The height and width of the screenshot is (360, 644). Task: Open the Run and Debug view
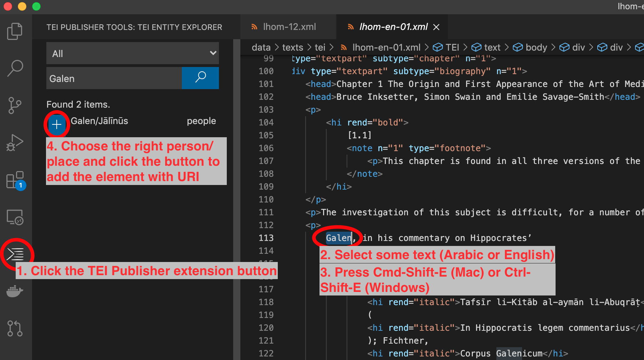[x=15, y=143]
